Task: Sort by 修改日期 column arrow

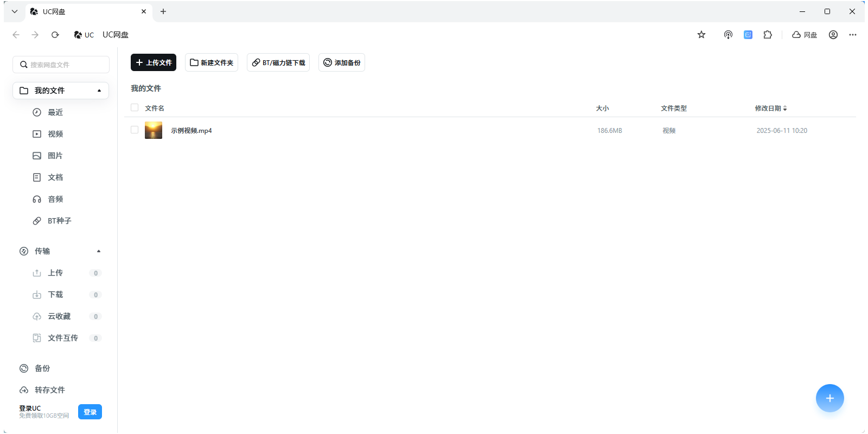Action: [x=785, y=108]
